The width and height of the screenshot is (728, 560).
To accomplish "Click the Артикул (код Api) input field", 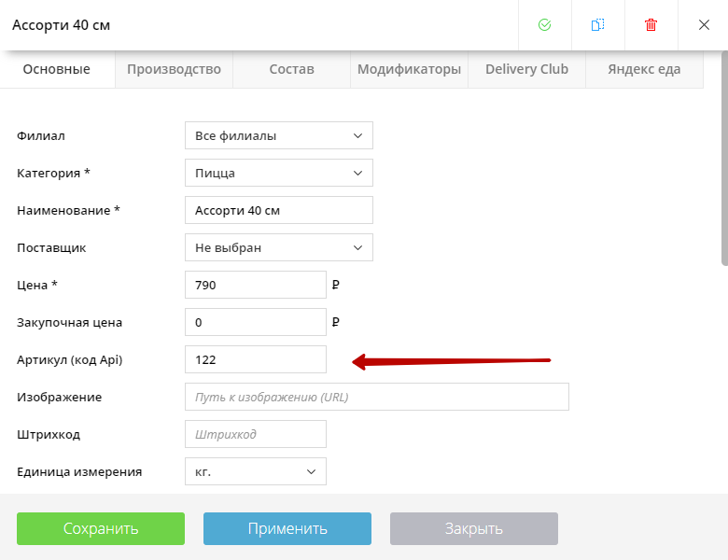I will [256, 359].
